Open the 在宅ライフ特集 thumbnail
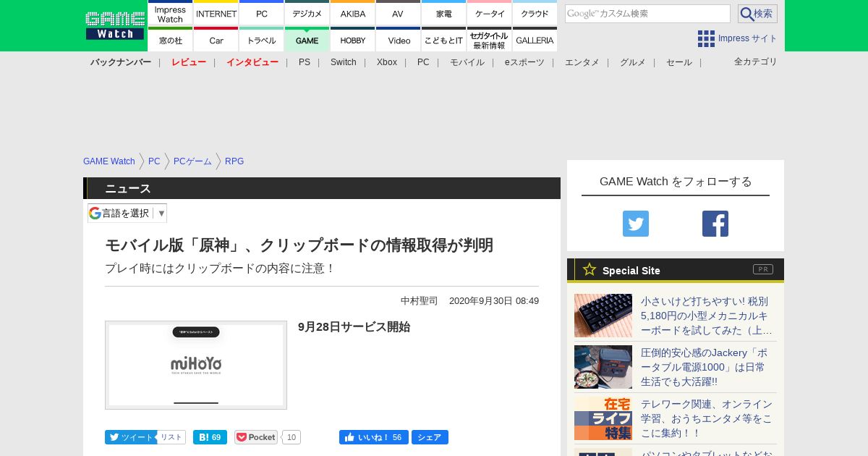The width and height of the screenshot is (868, 456). point(603,418)
